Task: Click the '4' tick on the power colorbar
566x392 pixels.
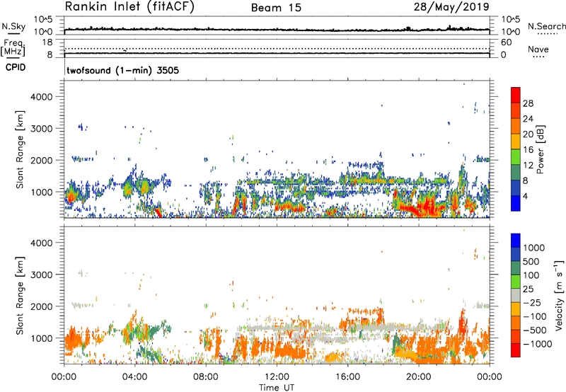Action: pos(526,196)
